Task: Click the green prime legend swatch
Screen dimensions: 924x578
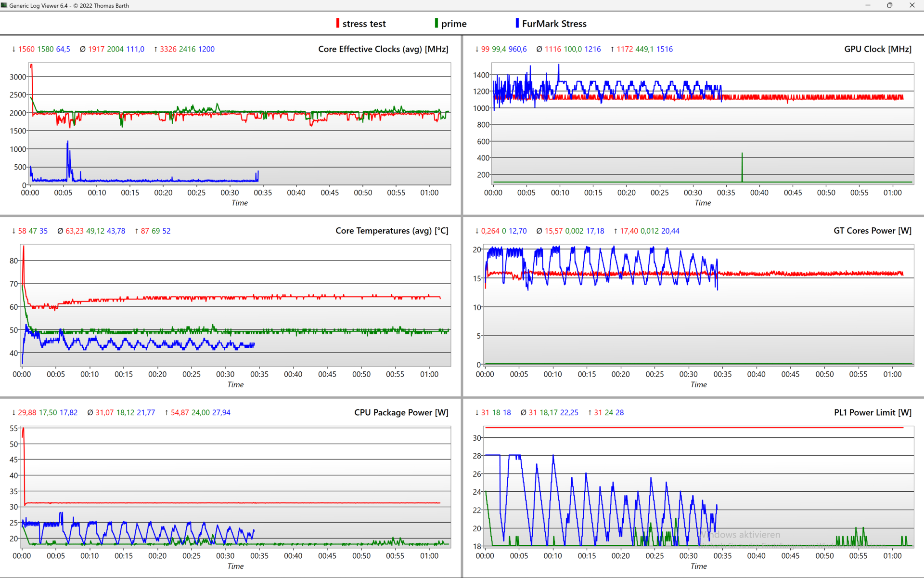Action: coord(436,24)
